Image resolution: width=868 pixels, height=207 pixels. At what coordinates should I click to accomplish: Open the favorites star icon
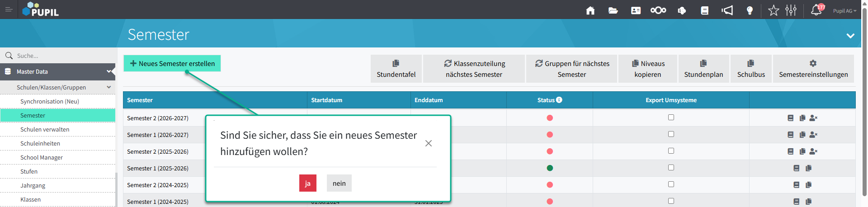pyautogui.click(x=774, y=10)
